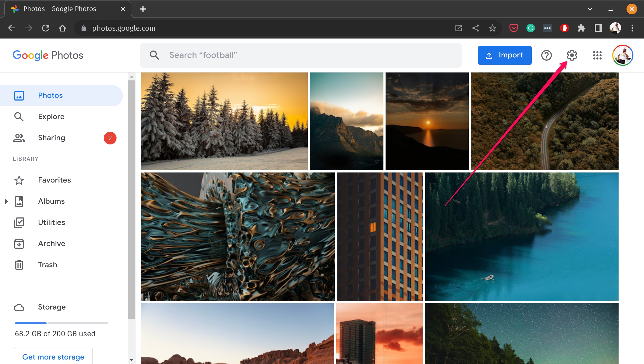Open the Help question mark icon

pyautogui.click(x=546, y=55)
